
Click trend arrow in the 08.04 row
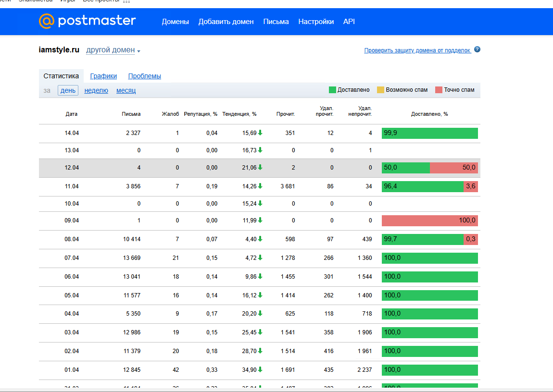click(x=260, y=239)
